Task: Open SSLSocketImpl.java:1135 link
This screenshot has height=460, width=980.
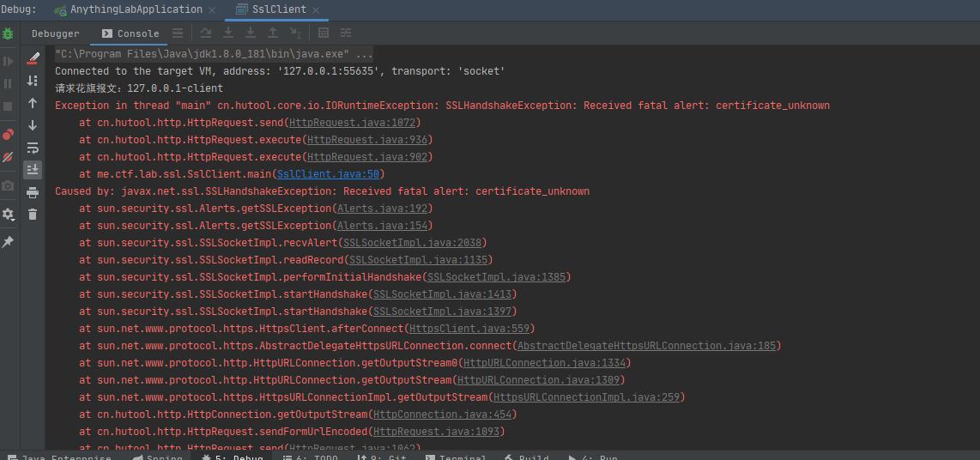Action: click(418, 259)
